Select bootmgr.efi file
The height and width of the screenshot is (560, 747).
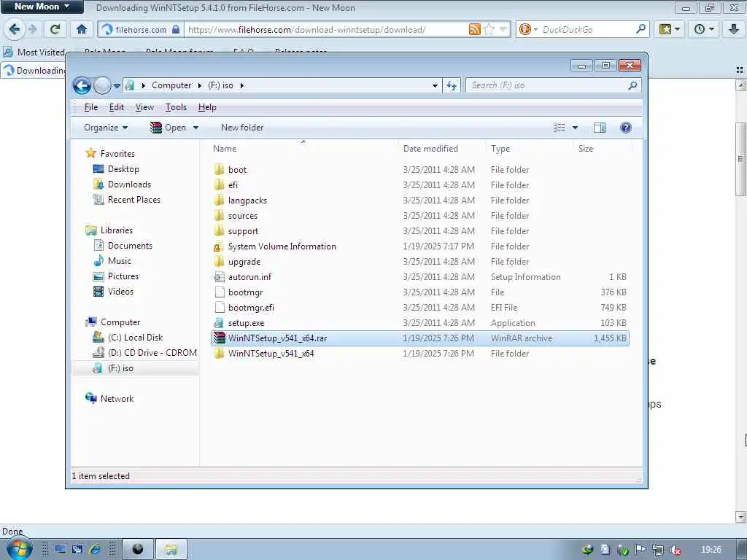(x=251, y=308)
